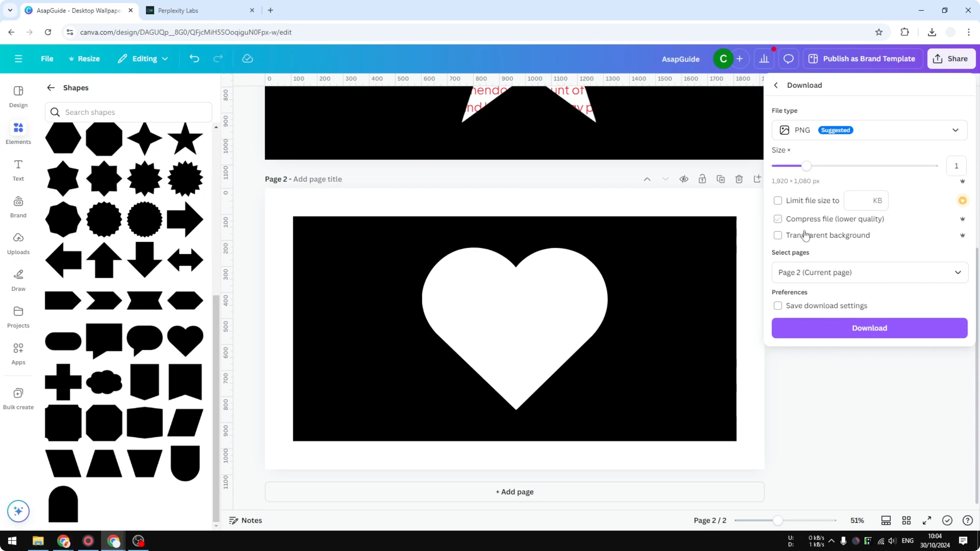The height and width of the screenshot is (551, 980).
Task: Enable Save download settings
Action: pyautogui.click(x=778, y=305)
